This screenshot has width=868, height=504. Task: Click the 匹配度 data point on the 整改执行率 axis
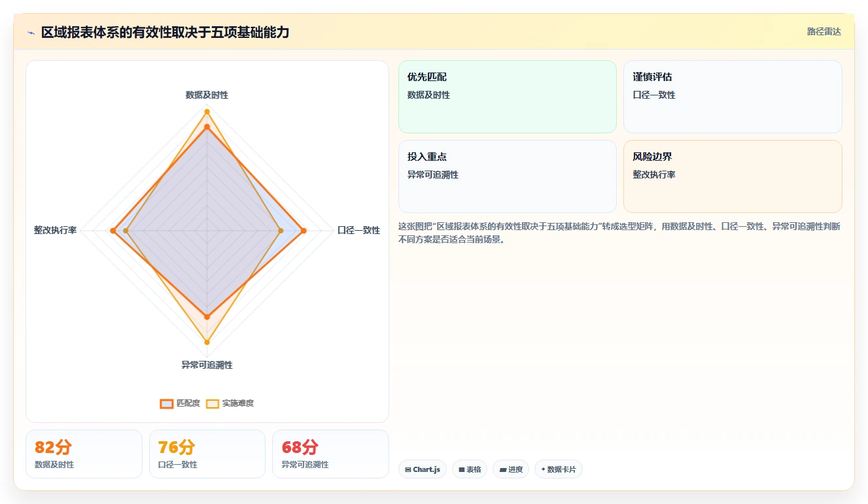pyautogui.click(x=113, y=230)
